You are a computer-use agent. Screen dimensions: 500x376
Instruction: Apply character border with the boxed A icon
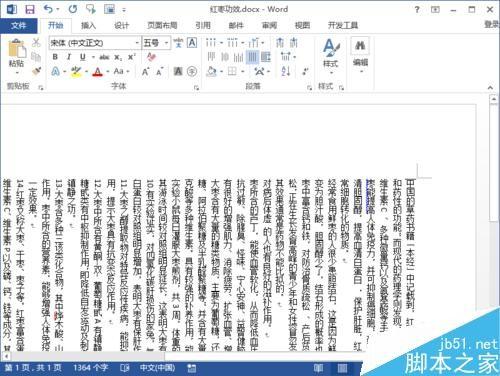click(x=192, y=43)
